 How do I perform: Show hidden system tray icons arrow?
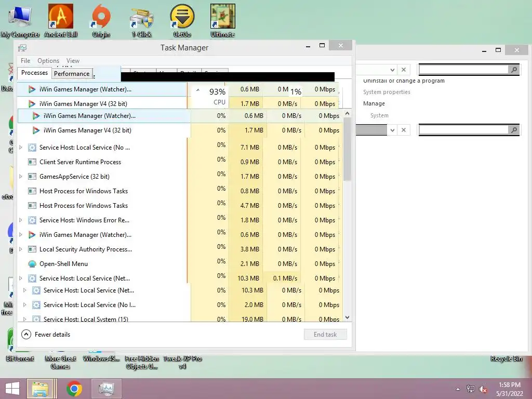pyautogui.click(x=458, y=389)
